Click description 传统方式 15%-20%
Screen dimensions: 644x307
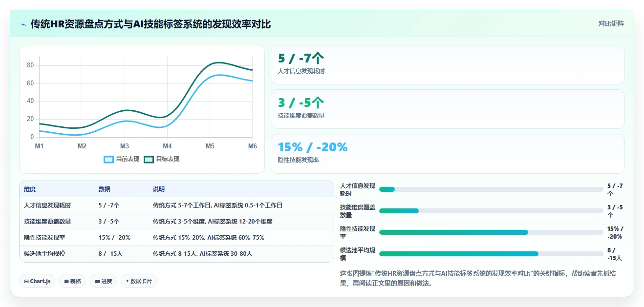[209, 238]
